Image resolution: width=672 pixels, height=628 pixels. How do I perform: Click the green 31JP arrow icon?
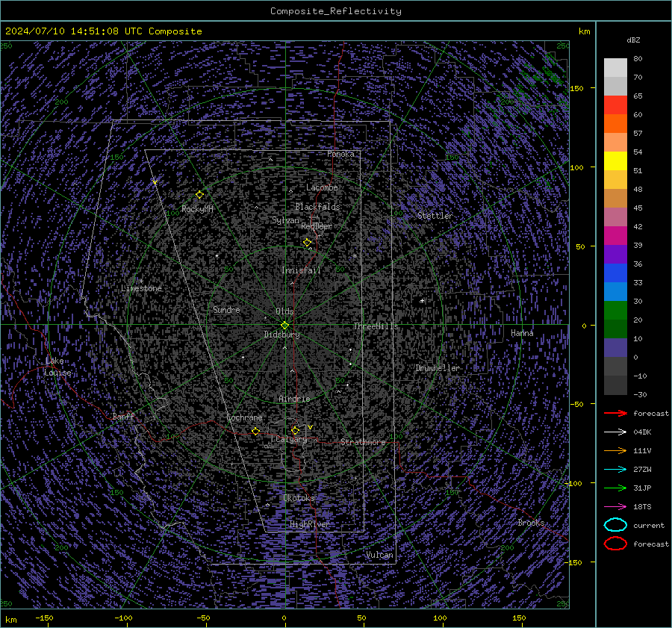click(x=615, y=488)
